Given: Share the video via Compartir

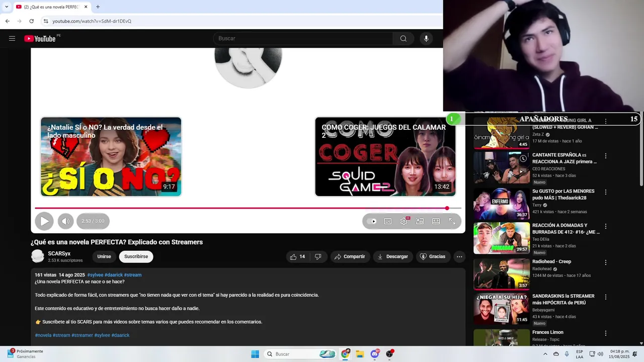Looking at the screenshot, I should click(350, 256).
